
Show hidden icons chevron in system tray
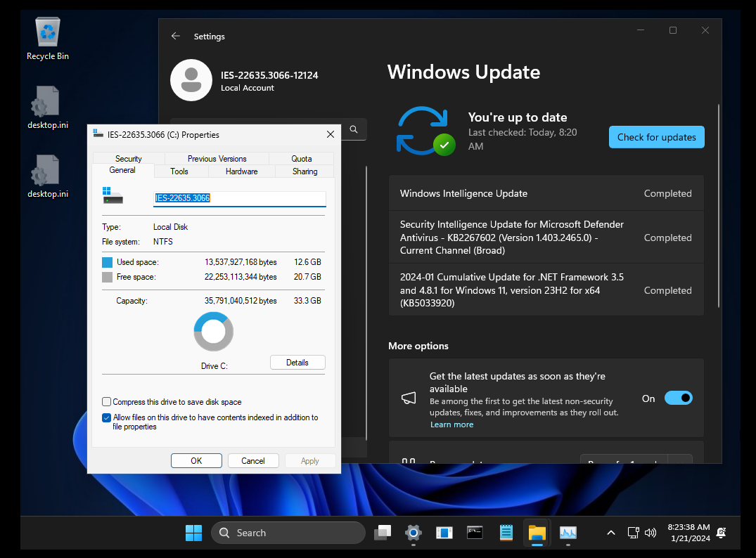tap(611, 533)
